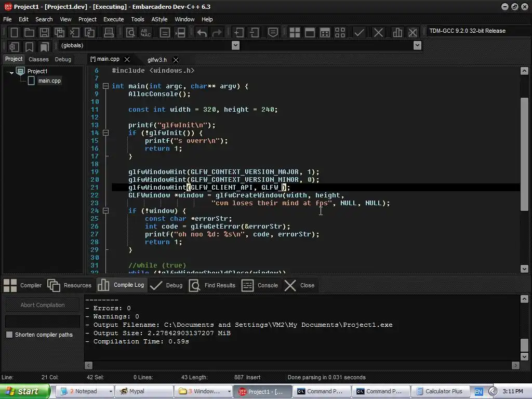Viewport: 532px width, 399px height.
Task: Click the New file toolbar icon
Action: click(14, 33)
